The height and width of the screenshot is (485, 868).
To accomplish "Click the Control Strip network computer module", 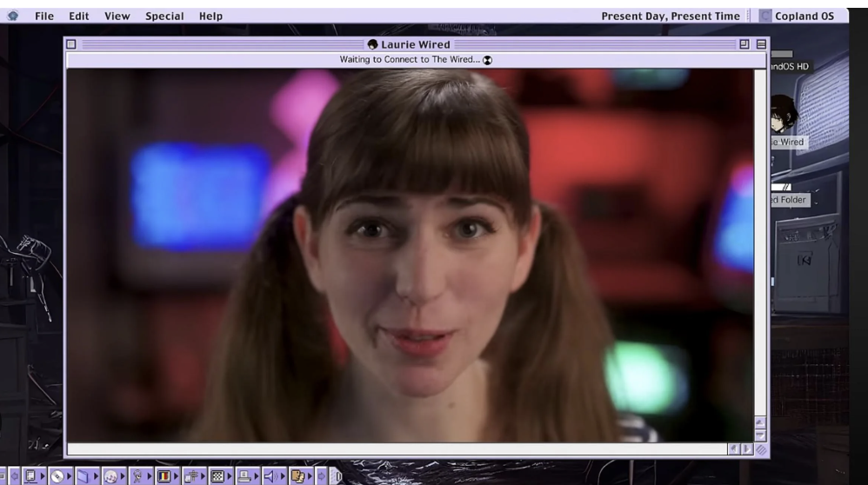I will tap(30, 475).
